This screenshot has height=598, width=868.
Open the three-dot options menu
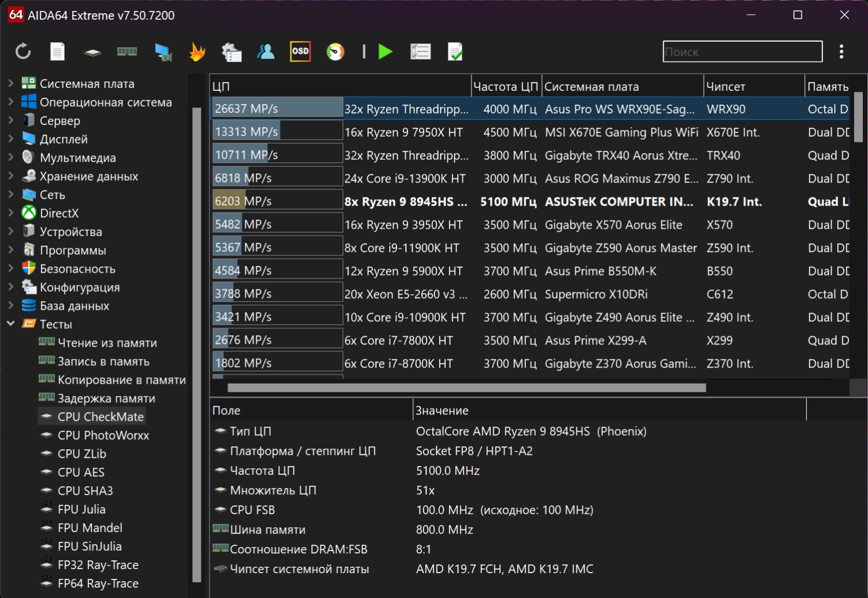click(x=841, y=52)
